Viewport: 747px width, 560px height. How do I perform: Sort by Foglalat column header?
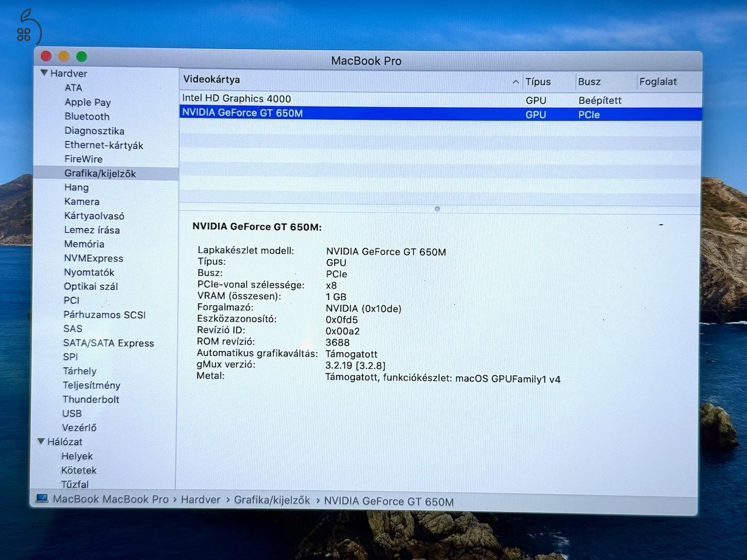[658, 82]
